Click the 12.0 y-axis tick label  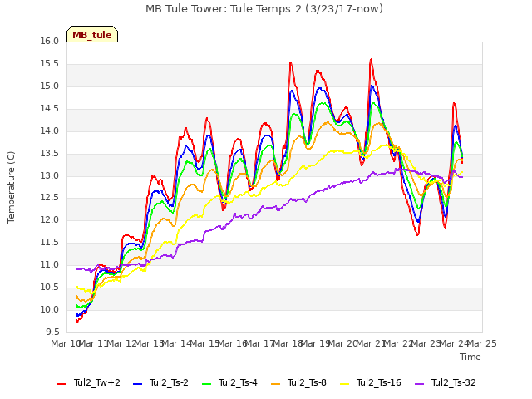pos(50,220)
